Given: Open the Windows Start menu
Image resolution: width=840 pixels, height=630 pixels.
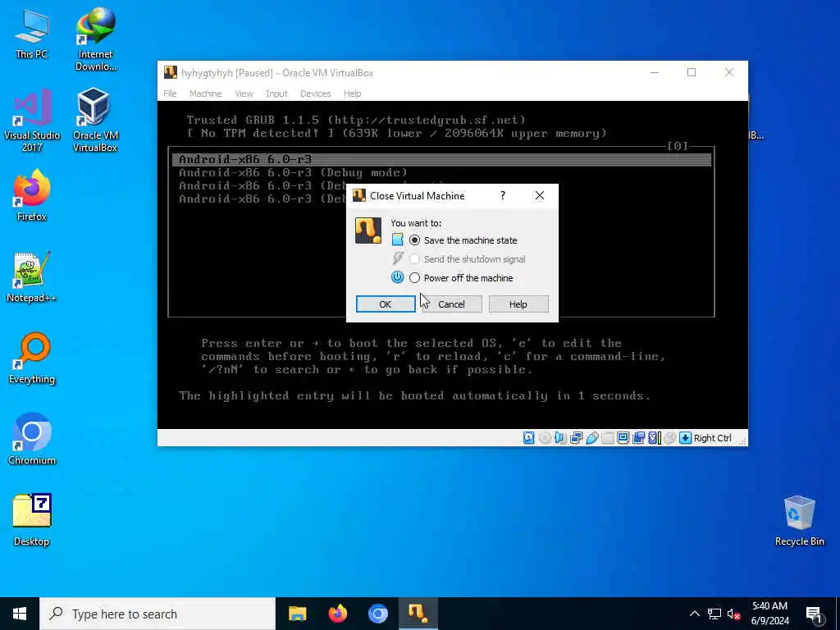Looking at the screenshot, I should [x=20, y=614].
